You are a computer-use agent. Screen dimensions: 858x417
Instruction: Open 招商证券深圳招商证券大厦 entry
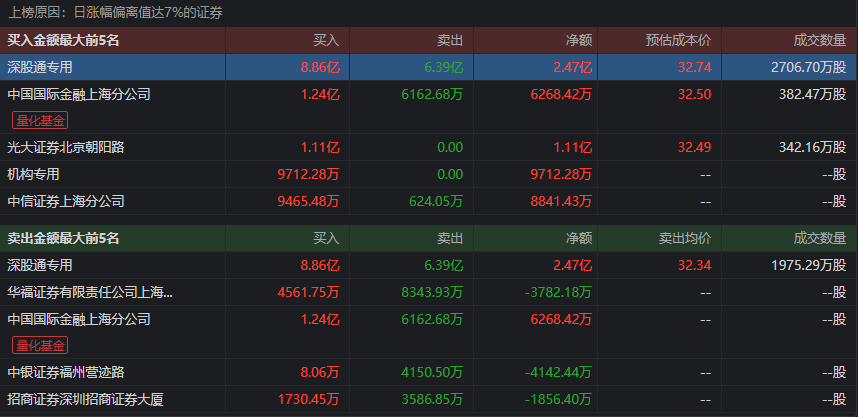[x=85, y=399]
